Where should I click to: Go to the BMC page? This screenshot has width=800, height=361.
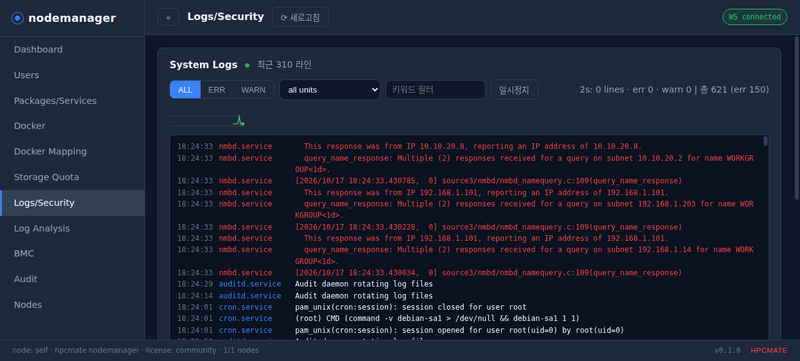click(72, 253)
